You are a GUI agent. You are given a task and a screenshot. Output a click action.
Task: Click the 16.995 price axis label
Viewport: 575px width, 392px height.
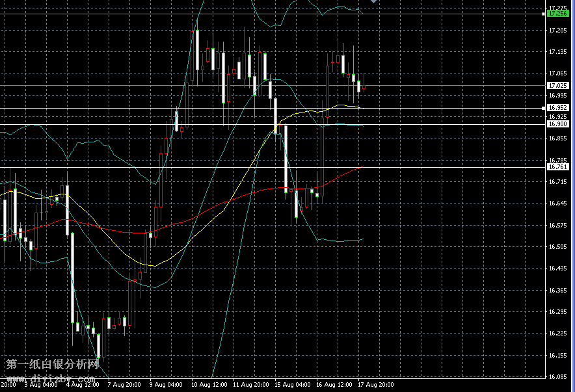pyautogui.click(x=557, y=96)
